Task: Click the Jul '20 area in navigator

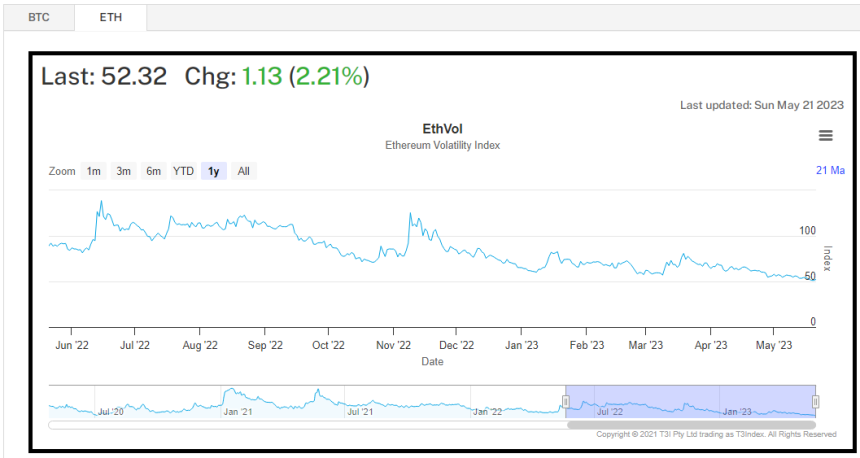Action: (x=110, y=408)
